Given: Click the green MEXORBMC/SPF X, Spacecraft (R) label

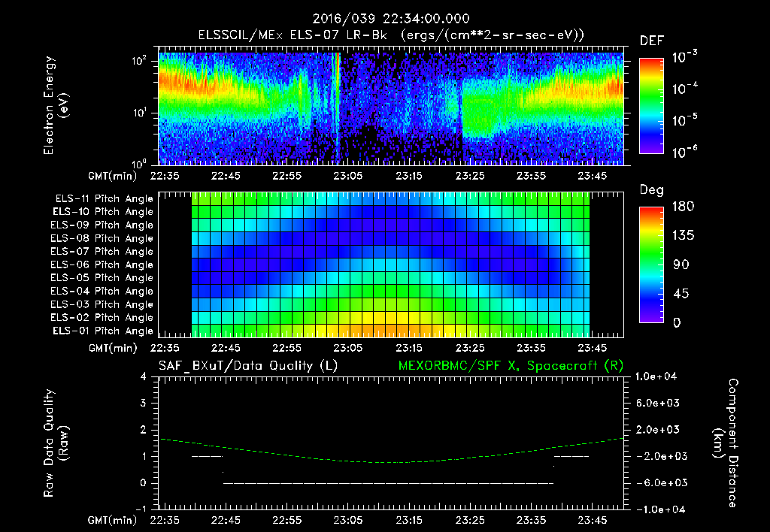Looking at the screenshot, I should coord(511,366).
